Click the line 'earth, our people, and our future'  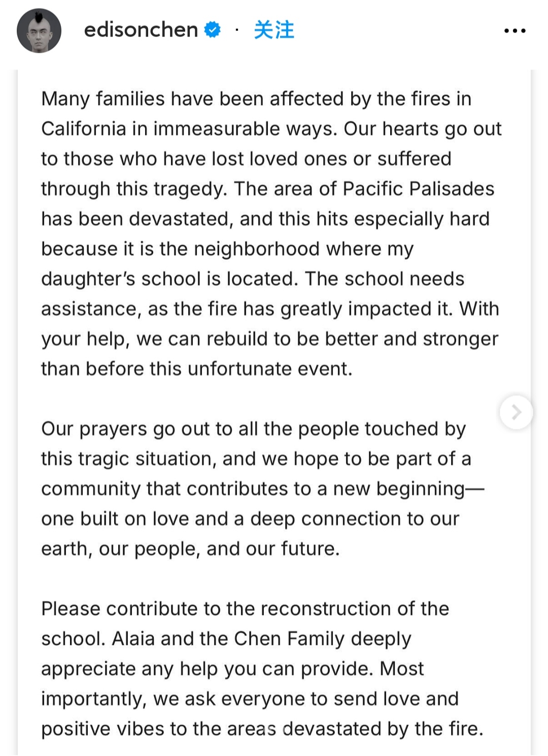pyautogui.click(x=190, y=548)
